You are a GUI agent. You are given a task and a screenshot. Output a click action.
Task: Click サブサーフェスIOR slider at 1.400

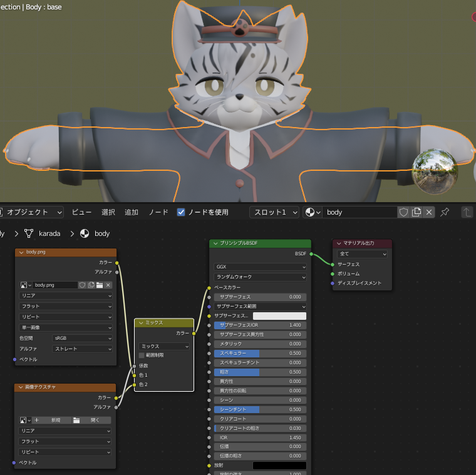coord(260,325)
